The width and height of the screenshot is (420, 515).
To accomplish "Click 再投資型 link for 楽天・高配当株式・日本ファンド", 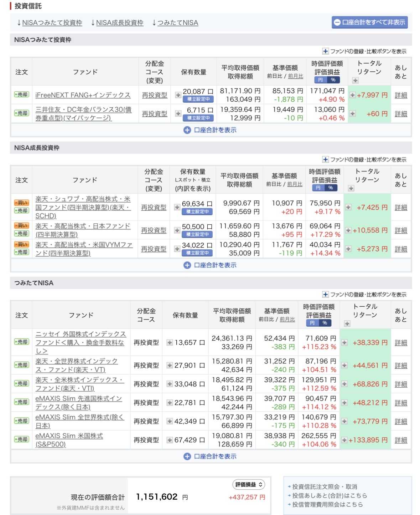I will tap(154, 230).
